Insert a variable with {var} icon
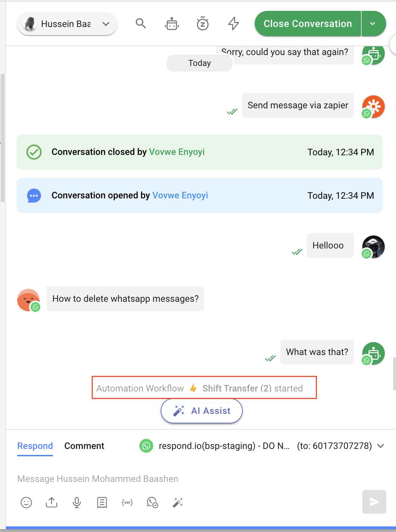 pos(127,503)
